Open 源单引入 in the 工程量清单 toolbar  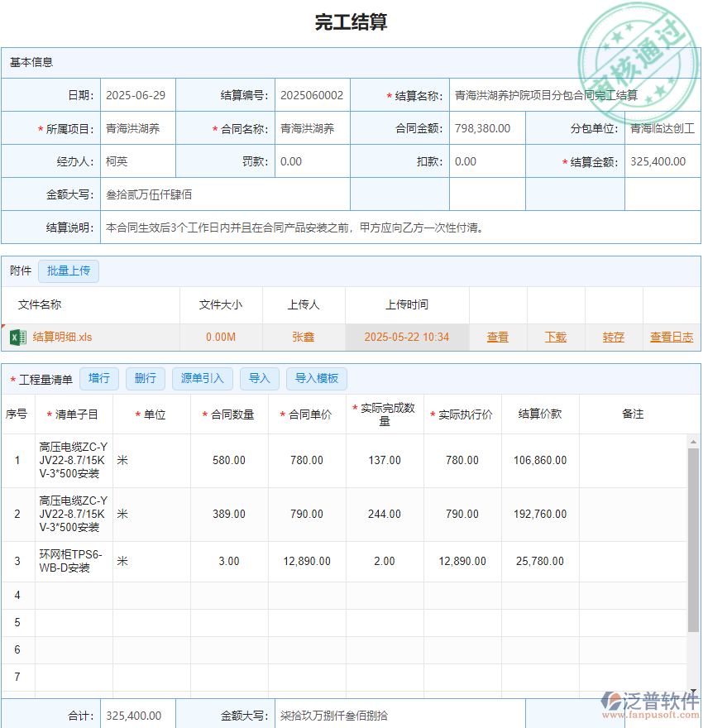(202, 378)
